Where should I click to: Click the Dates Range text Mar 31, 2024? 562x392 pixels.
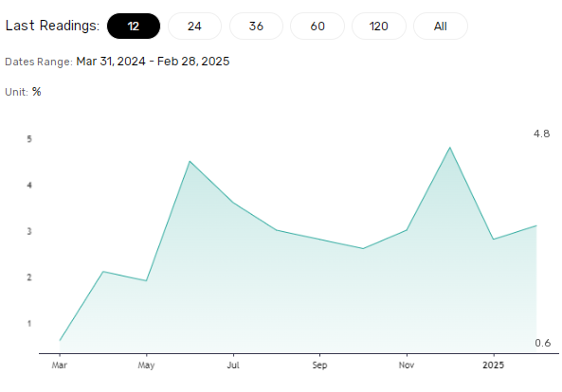tap(111, 62)
